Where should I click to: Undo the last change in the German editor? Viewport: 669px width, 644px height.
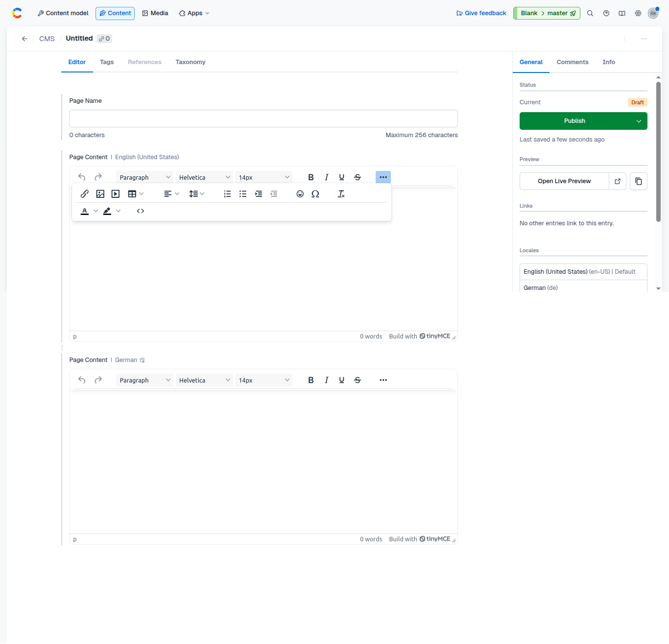[x=82, y=380]
